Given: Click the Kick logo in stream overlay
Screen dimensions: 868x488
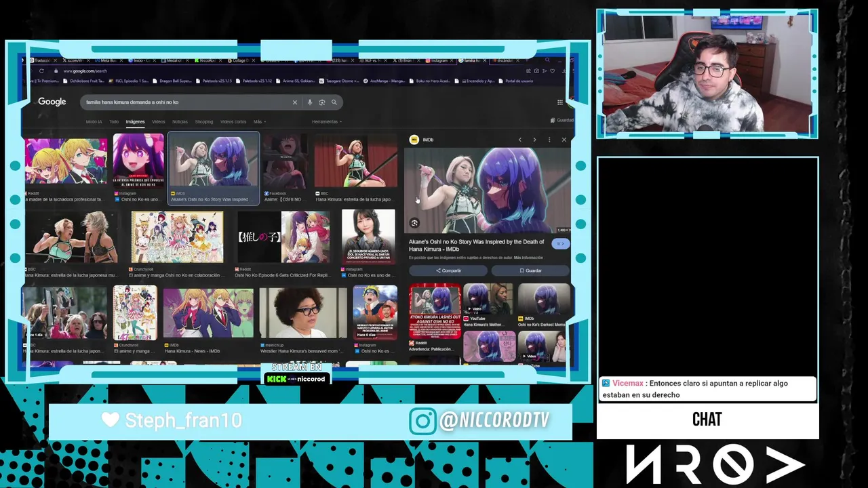Looking at the screenshot, I should (277, 379).
